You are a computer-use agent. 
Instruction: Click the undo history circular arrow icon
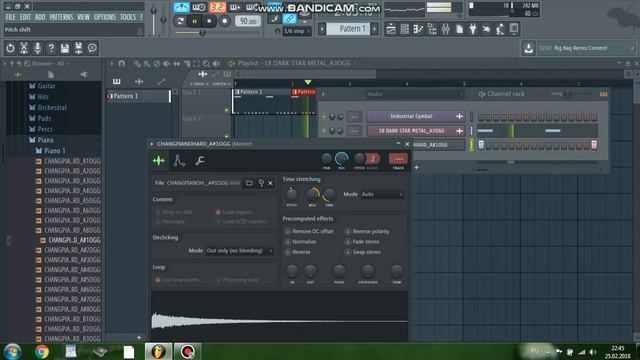coord(10,48)
